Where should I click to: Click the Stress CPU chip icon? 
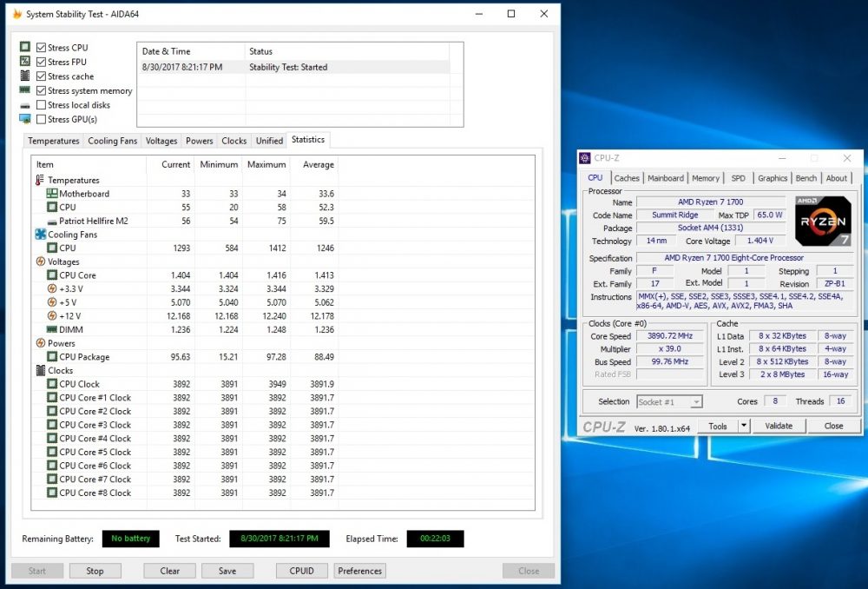25,47
